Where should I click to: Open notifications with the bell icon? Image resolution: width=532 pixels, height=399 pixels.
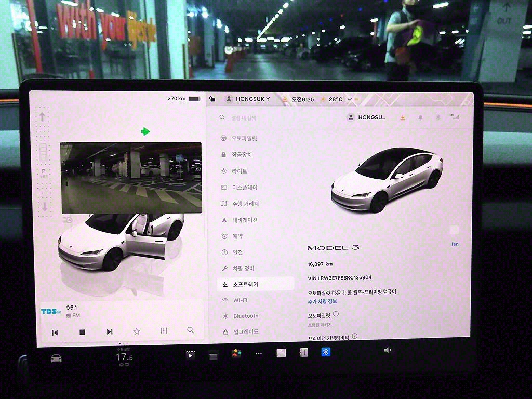pyautogui.click(x=420, y=117)
